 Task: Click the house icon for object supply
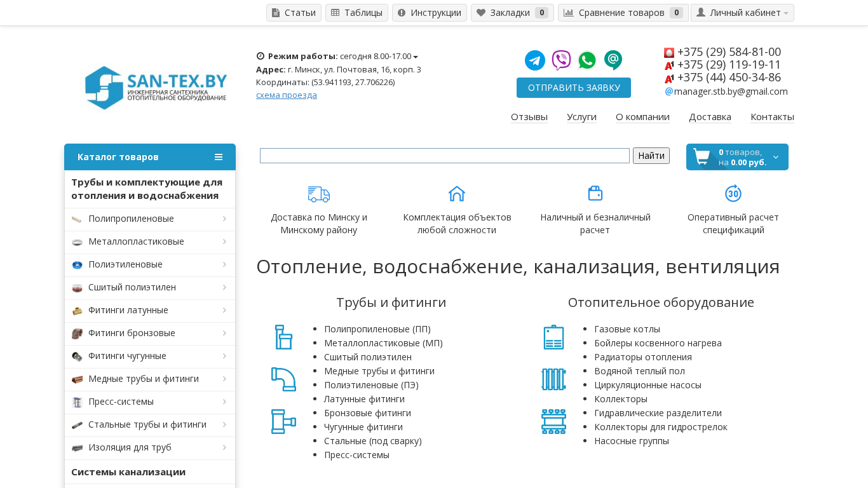pos(457,194)
